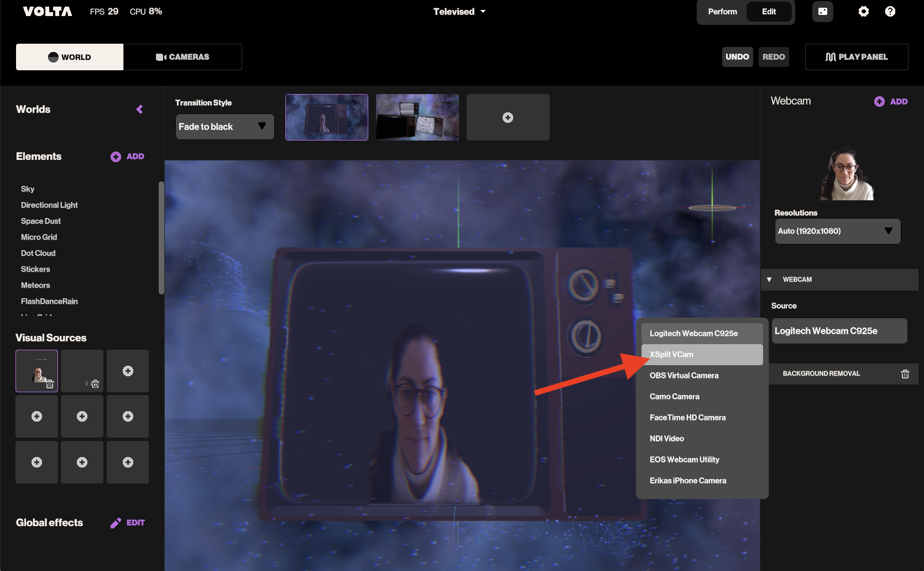Select the Meteors element
Screen dimensions: 924x571
point(35,285)
